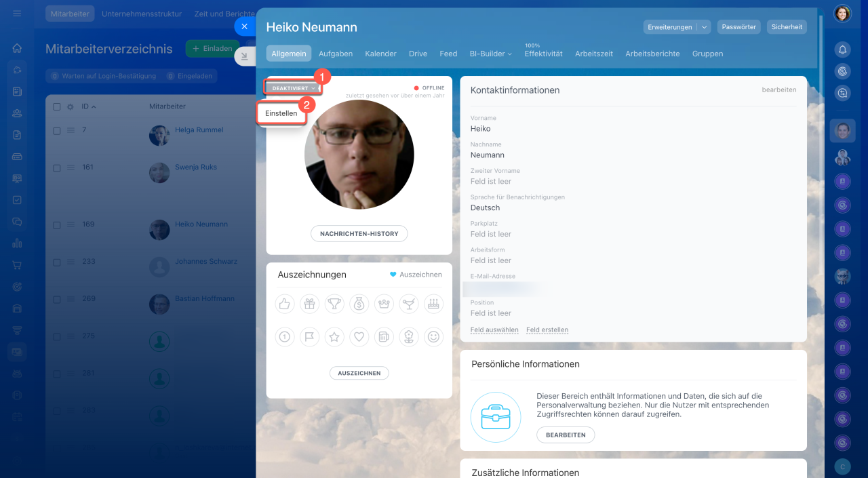868x478 pixels.
Task: Open Unternehmensstruktur tab in background page
Action: tap(142, 14)
